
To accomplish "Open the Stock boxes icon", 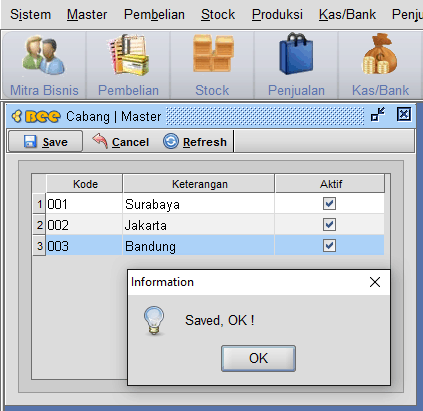I will 213,53.
